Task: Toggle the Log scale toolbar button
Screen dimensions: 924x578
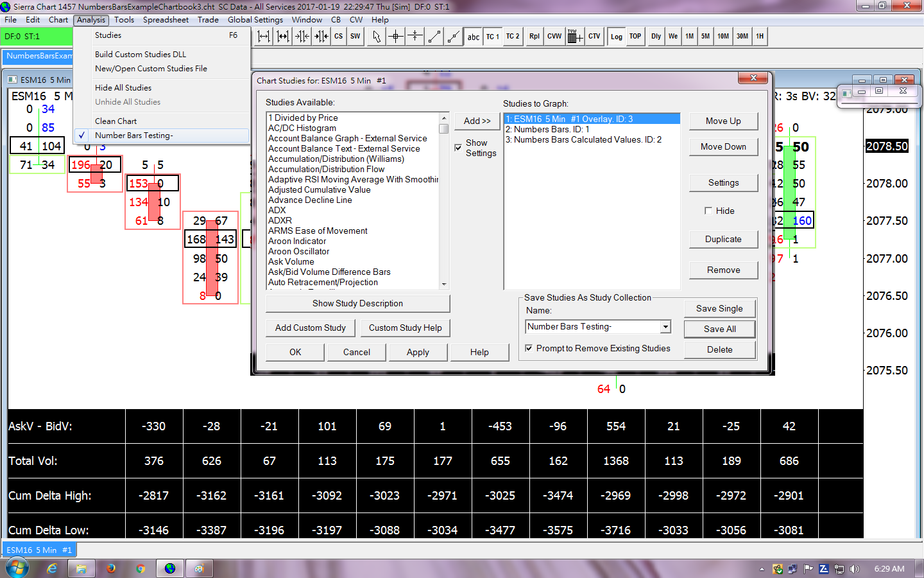Action: point(617,37)
